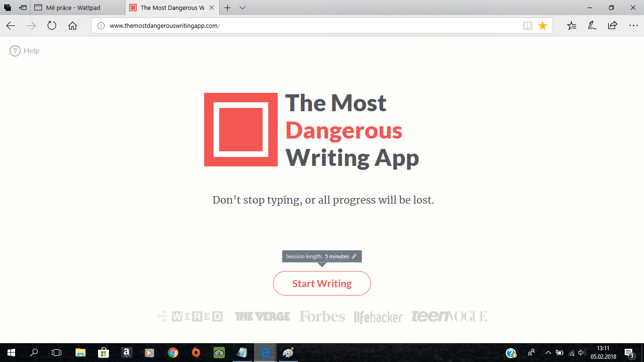
Task: Open People from taskbar
Action: tap(531, 353)
